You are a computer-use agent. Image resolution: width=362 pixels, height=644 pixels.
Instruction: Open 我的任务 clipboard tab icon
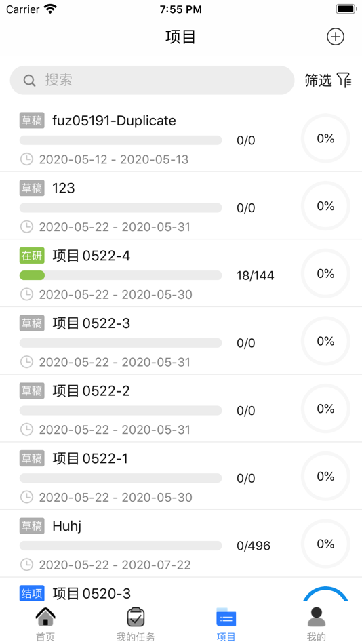136,617
